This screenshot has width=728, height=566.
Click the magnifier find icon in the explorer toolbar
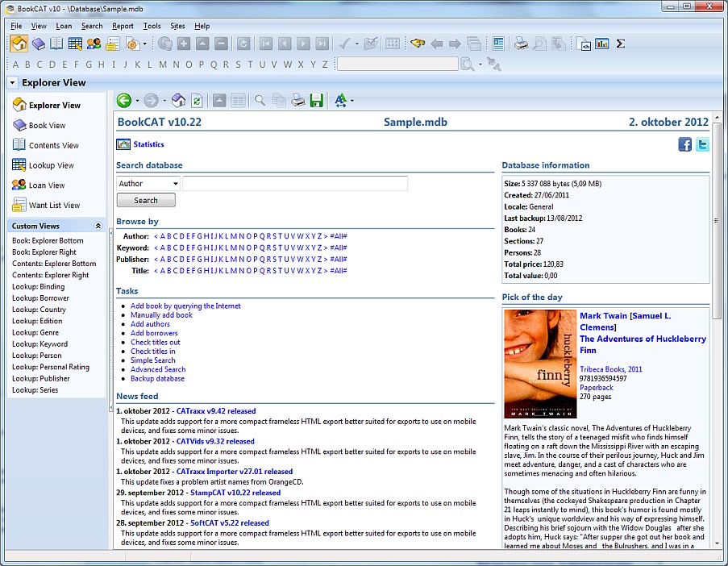[260, 100]
